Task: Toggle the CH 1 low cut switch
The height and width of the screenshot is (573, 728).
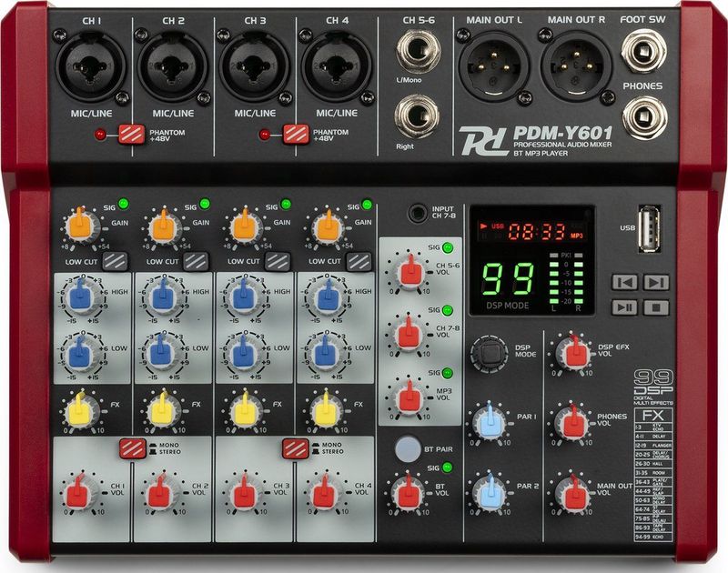Action: (x=115, y=261)
